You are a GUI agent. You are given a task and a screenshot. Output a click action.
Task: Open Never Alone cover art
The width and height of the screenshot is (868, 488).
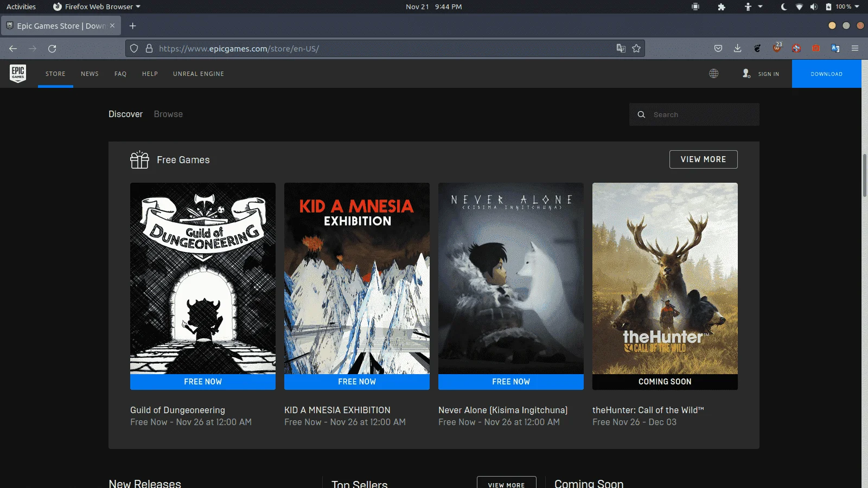(511, 278)
